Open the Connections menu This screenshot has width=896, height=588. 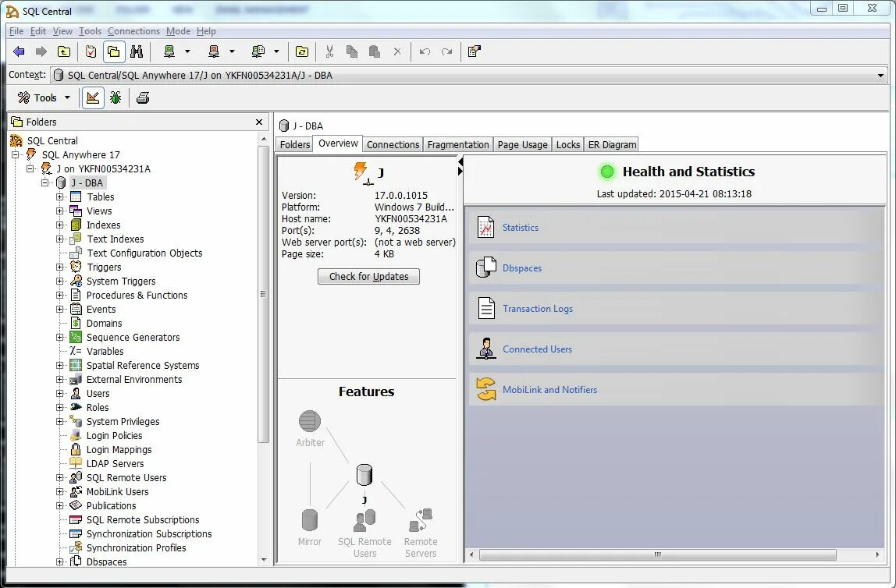pyautogui.click(x=133, y=31)
